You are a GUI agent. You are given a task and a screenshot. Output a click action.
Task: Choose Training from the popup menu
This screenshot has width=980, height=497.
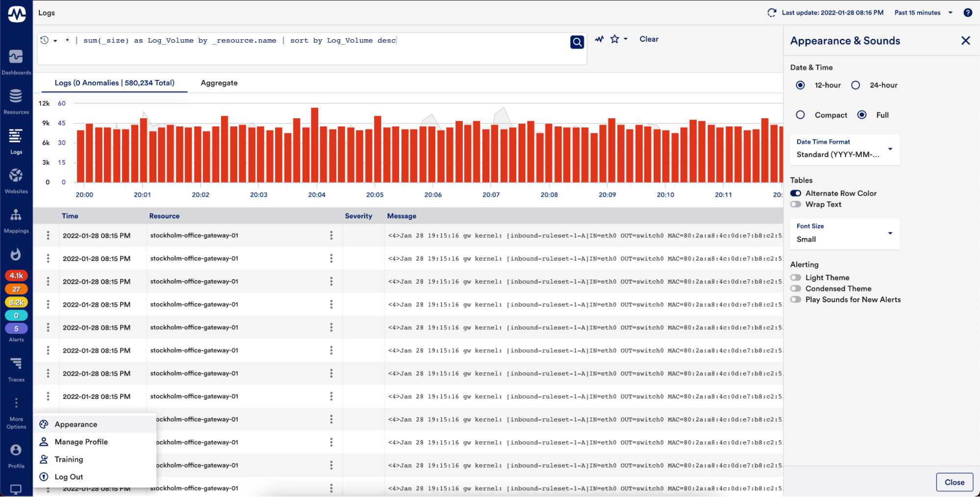pyautogui.click(x=95, y=460)
